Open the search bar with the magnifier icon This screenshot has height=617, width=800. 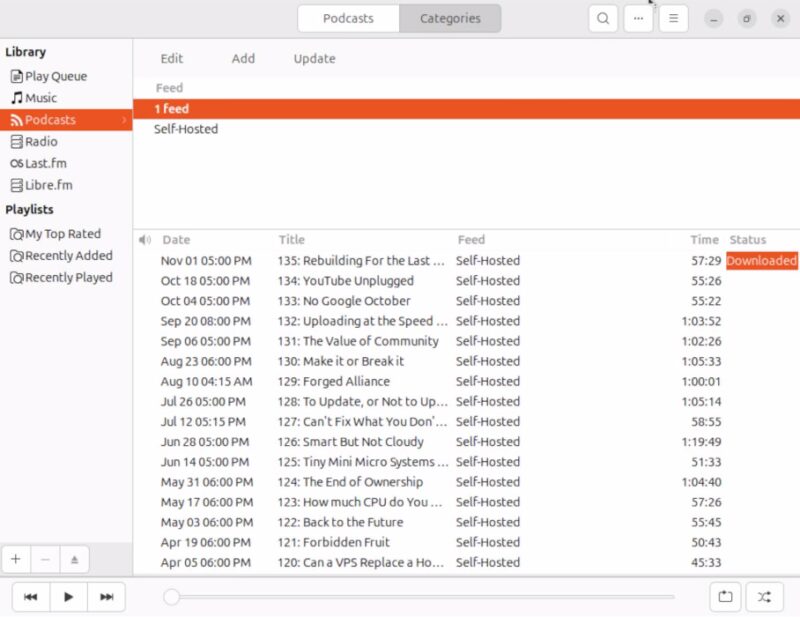coord(603,18)
